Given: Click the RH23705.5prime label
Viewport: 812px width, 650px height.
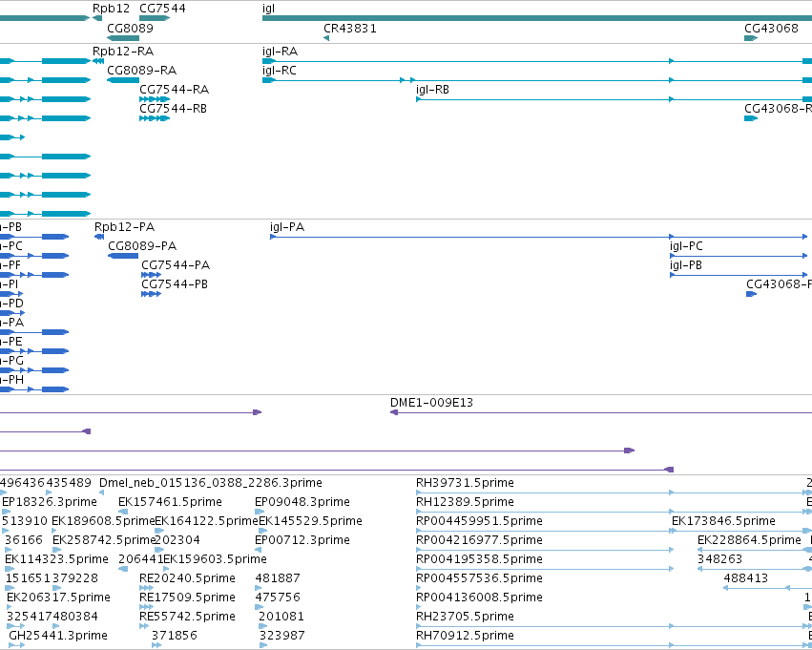Looking at the screenshot, I should [465, 617].
